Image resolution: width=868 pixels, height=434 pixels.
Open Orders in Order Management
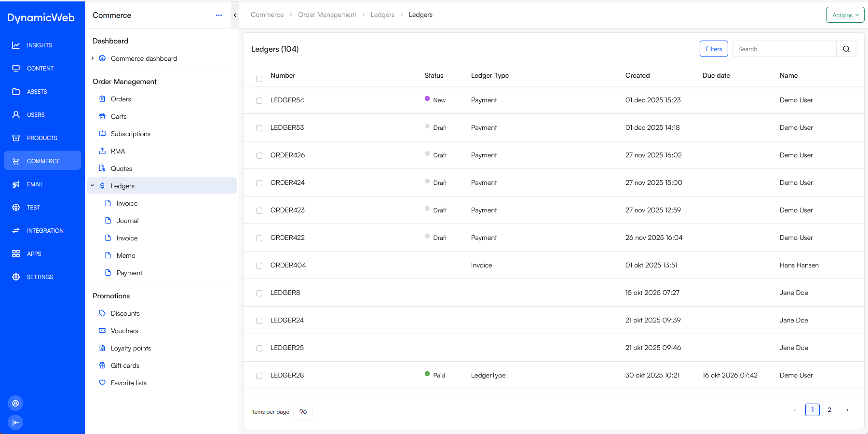coord(121,99)
